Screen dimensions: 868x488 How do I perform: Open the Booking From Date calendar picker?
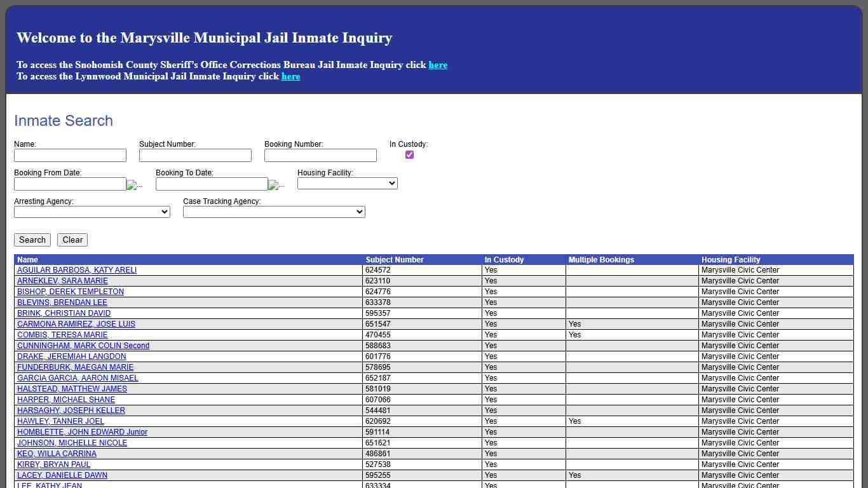pos(132,185)
